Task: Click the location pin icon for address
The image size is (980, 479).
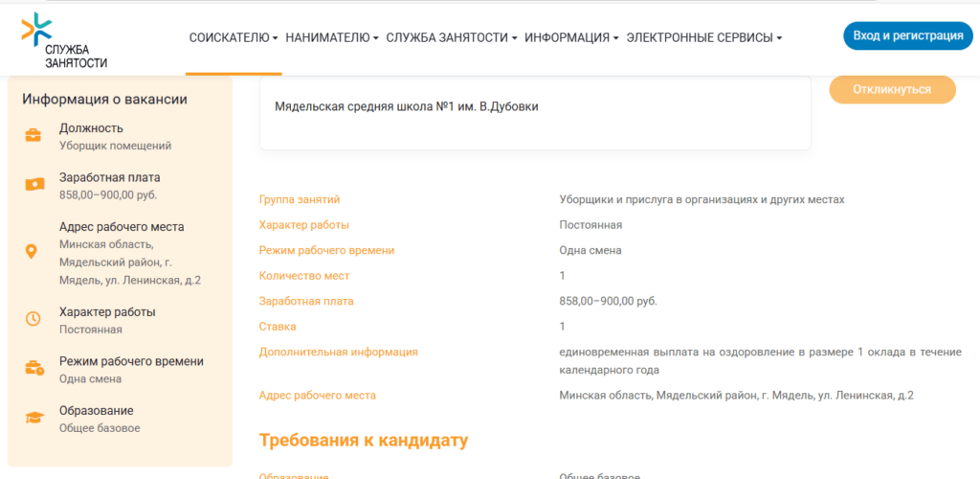Action: [32, 252]
